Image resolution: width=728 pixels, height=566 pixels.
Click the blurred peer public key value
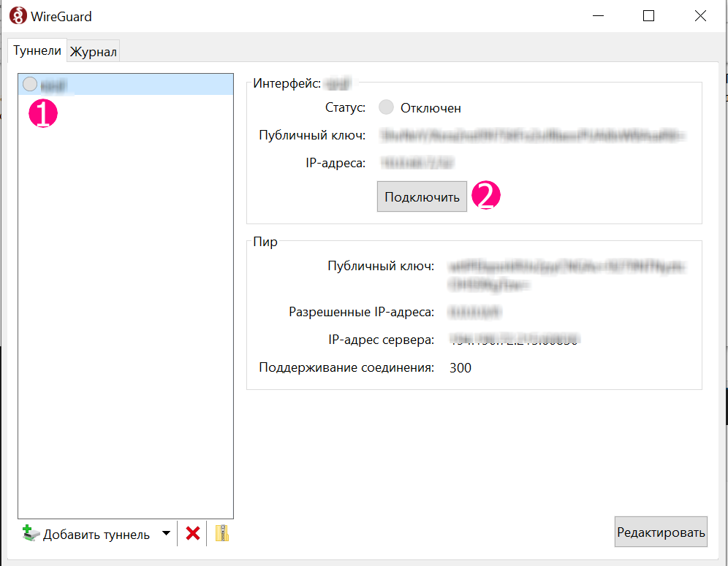coord(566,275)
